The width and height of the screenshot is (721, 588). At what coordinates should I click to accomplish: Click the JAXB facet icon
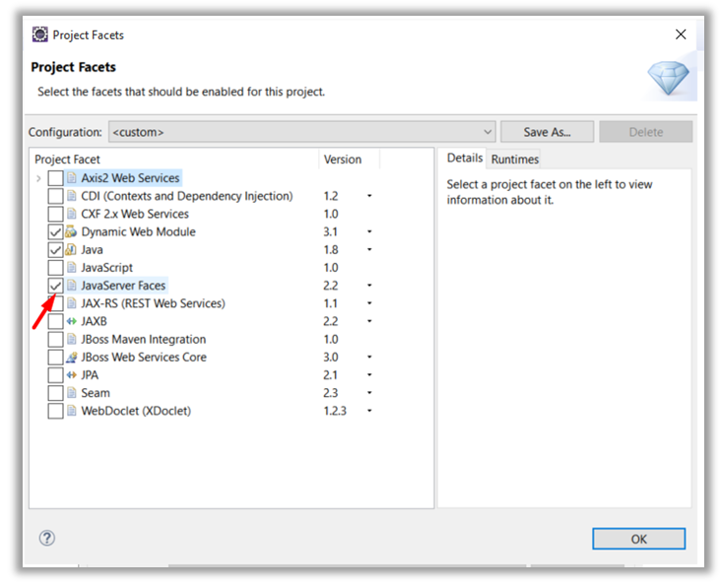coord(71,321)
